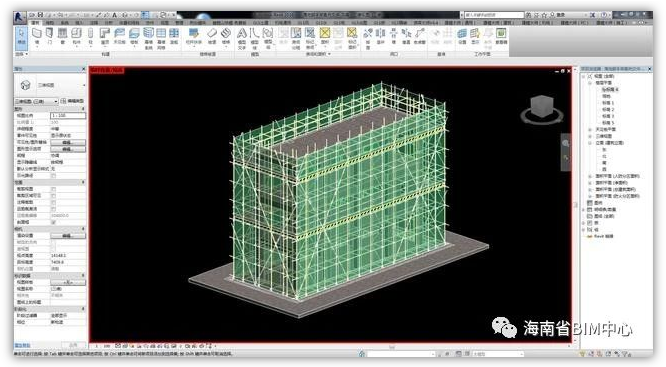The image size is (666, 367).
Task: Select the Curtain Grid tool
Action: (x=161, y=38)
